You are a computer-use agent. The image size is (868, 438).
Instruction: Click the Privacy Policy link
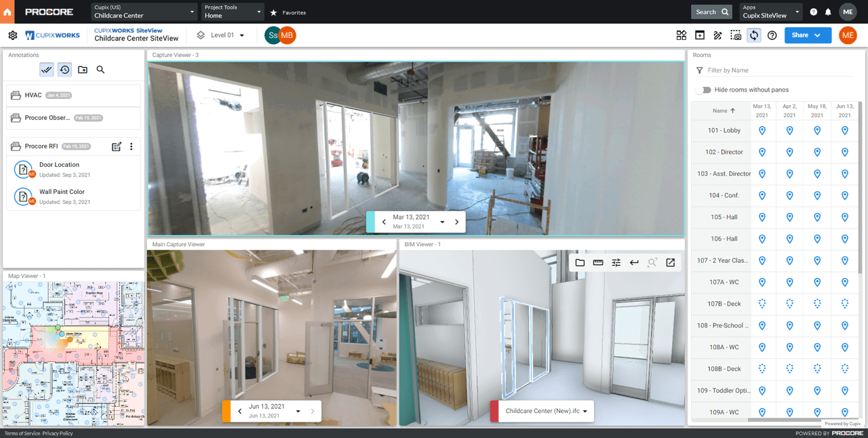click(58, 433)
